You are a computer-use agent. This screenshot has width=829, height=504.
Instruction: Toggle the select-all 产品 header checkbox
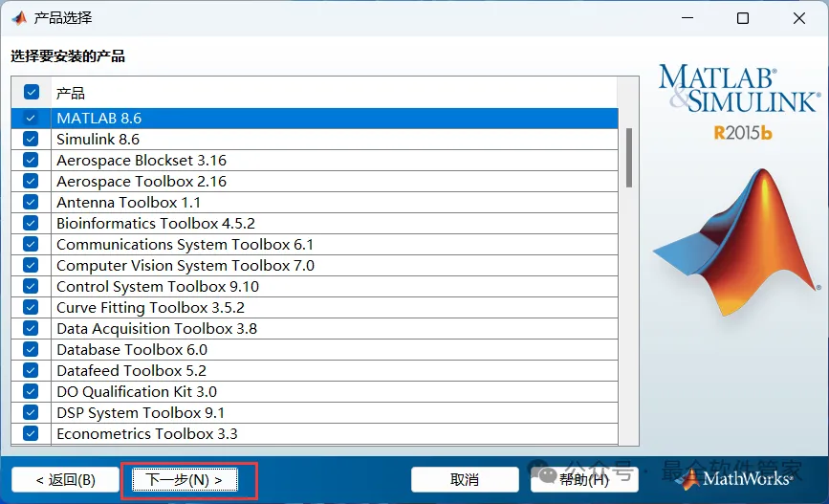tap(32, 92)
